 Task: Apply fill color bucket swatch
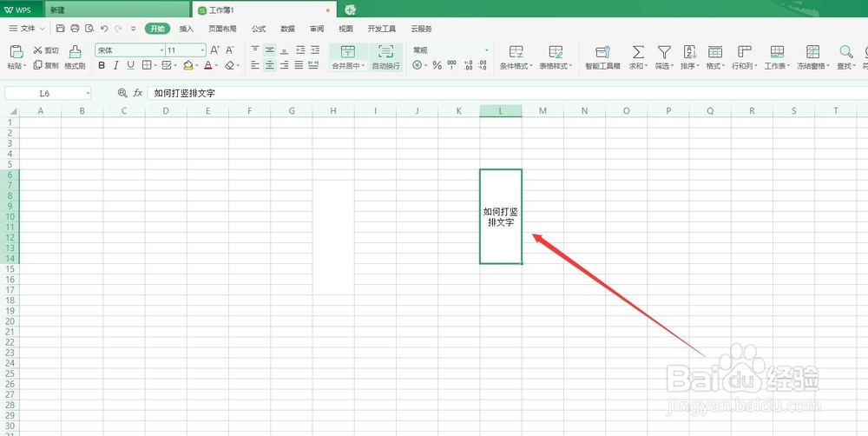point(188,65)
